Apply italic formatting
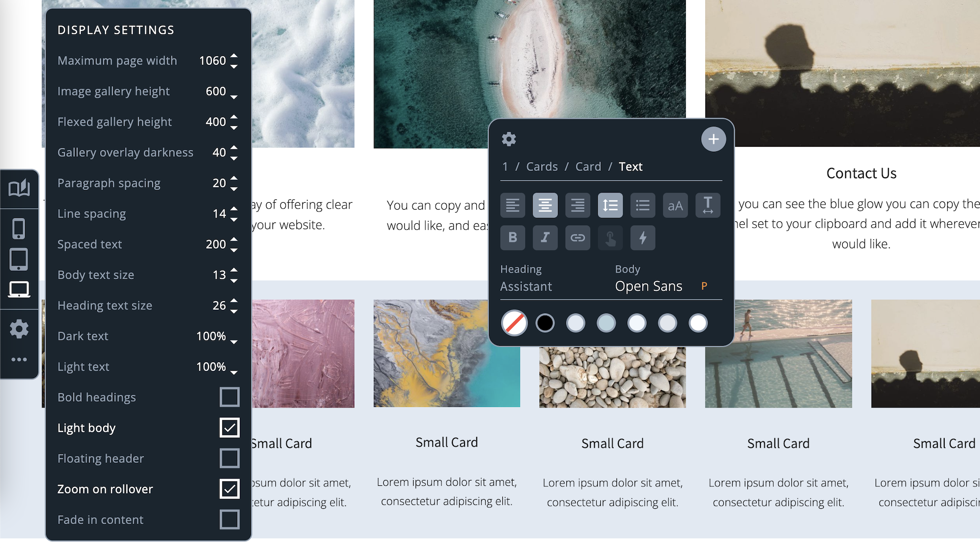980x551 pixels. tap(545, 238)
